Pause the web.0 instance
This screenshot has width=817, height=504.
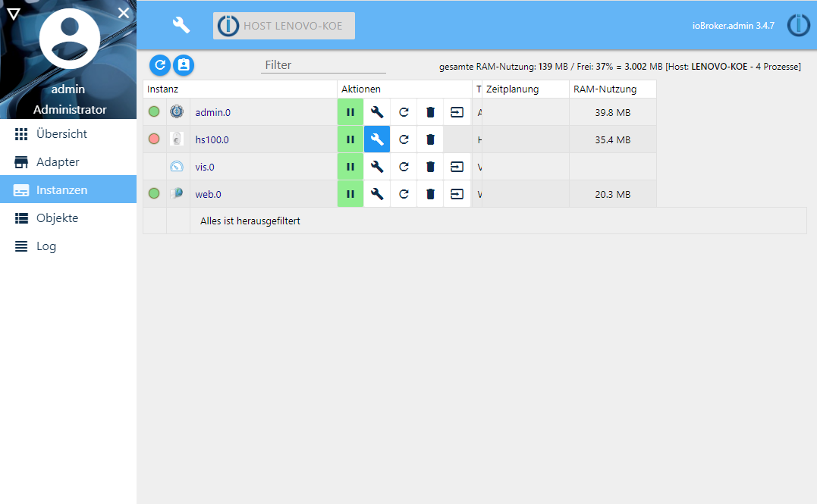[x=350, y=194]
